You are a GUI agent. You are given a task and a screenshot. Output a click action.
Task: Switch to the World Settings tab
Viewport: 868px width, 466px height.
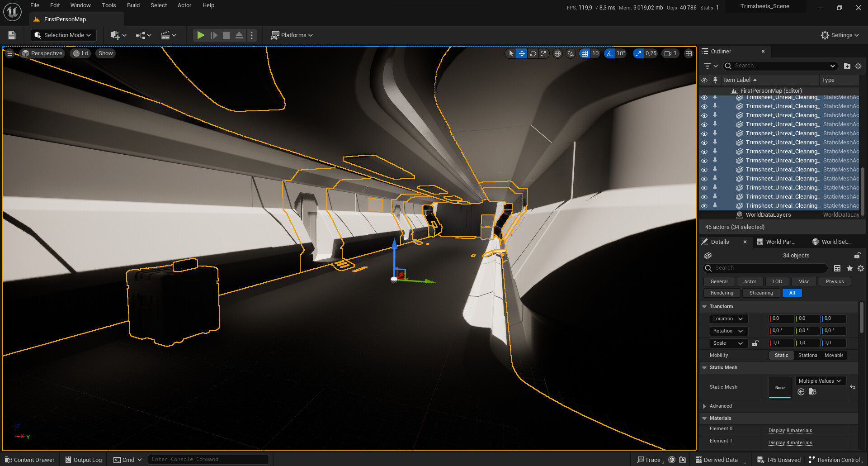(831, 242)
